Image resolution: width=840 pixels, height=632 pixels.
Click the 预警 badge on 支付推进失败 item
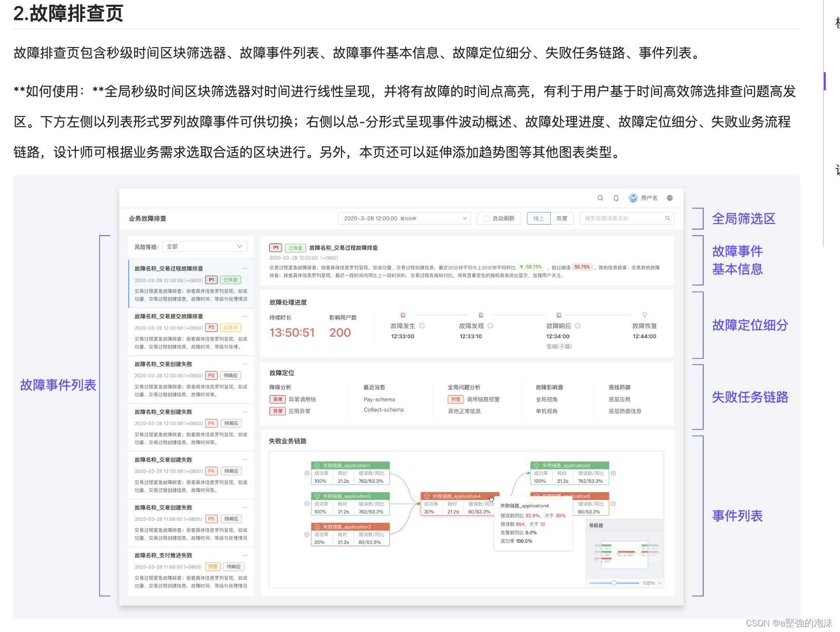213,567
